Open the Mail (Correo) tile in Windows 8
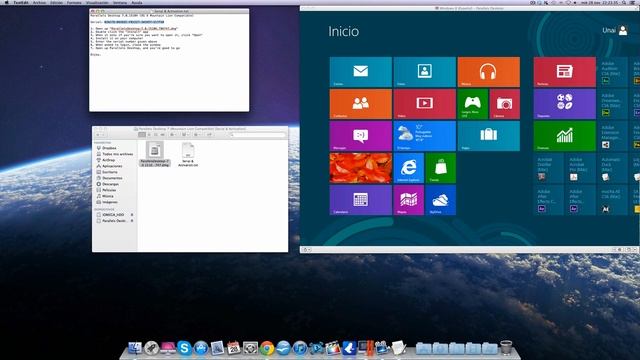 coord(360,72)
